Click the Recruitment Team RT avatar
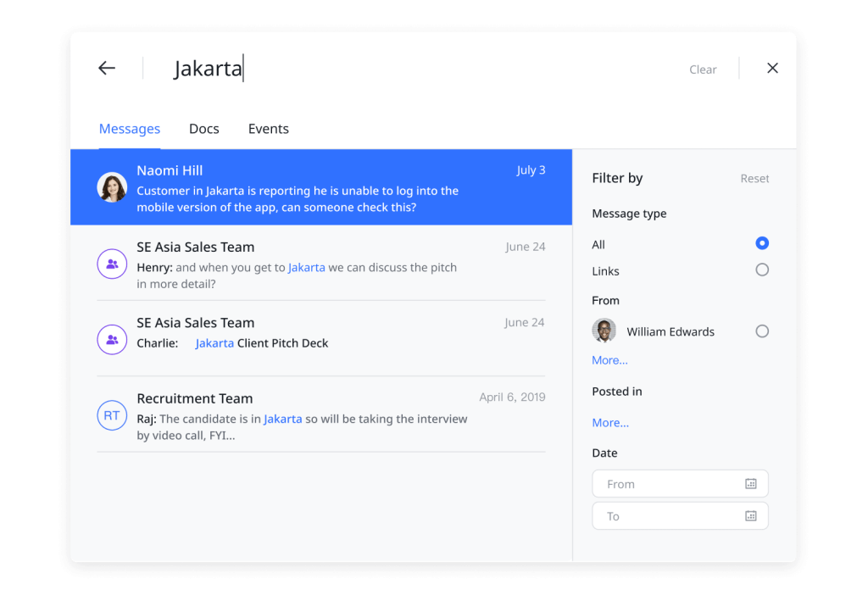 tap(112, 415)
